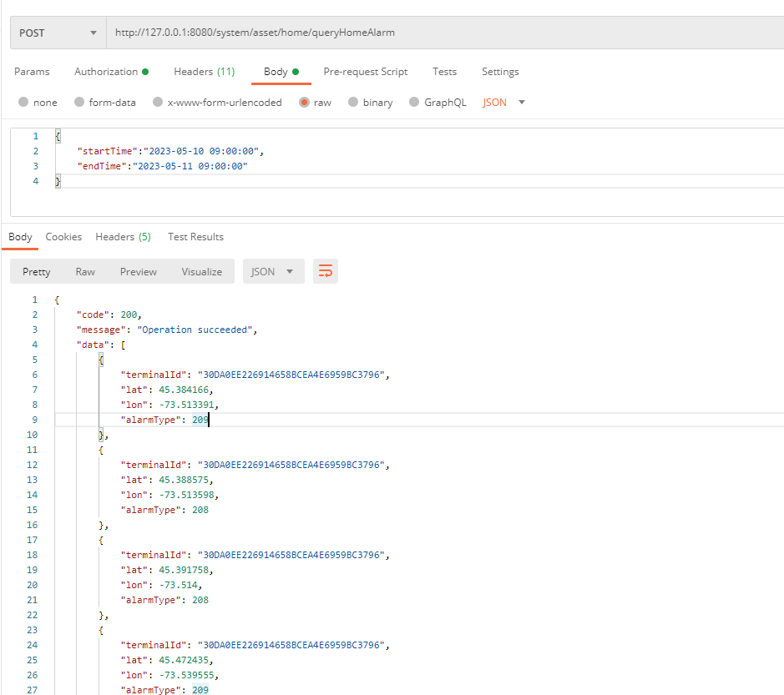784x695 pixels.
Task: Expand the JSON body type dropdown
Action: [x=504, y=103]
